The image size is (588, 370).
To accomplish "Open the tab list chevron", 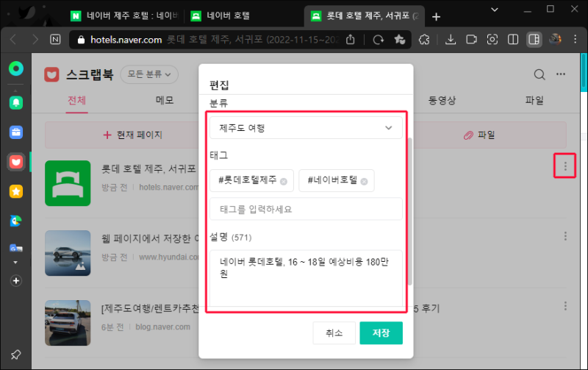I will [x=495, y=10].
